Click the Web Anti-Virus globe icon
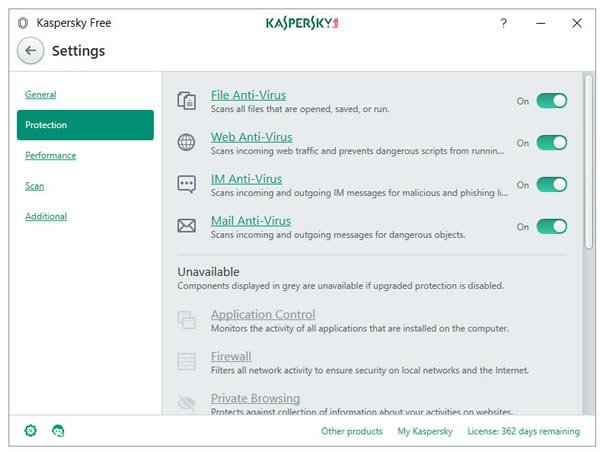Viewport: 600px width, 452px height. pyautogui.click(x=186, y=143)
